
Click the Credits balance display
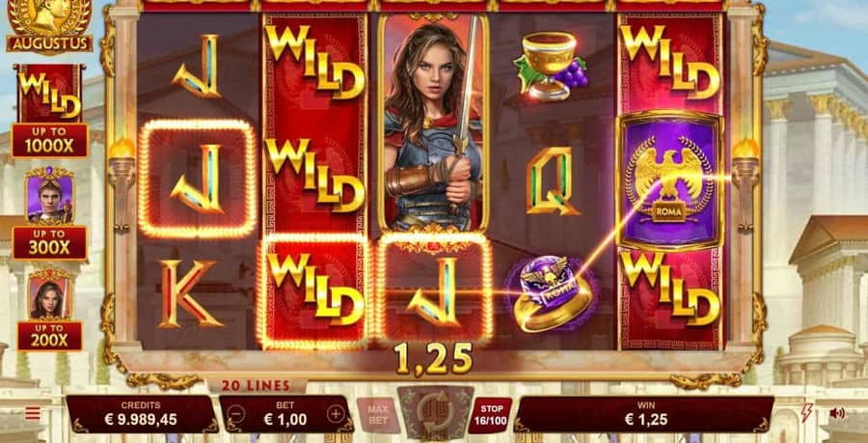pyautogui.click(x=141, y=414)
